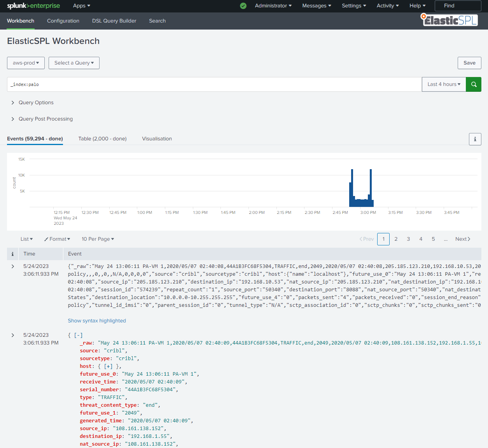
Task: Collapse the JSON event with the [-] toggle
Action: (78, 335)
